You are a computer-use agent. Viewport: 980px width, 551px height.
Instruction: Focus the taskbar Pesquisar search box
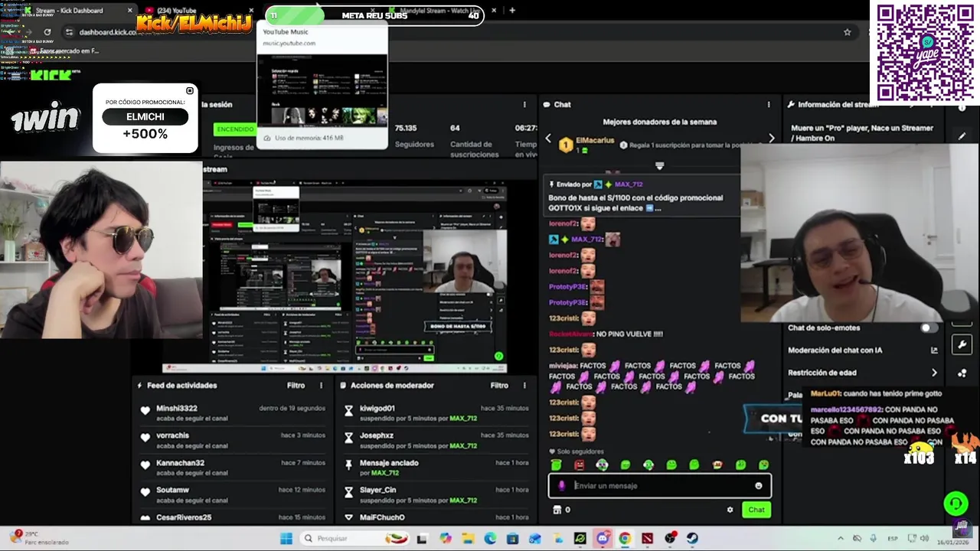(354, 538)
